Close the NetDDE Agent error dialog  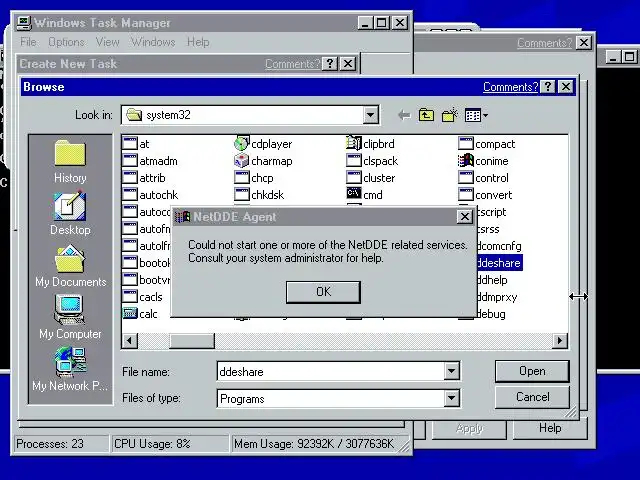click(464, 217)
